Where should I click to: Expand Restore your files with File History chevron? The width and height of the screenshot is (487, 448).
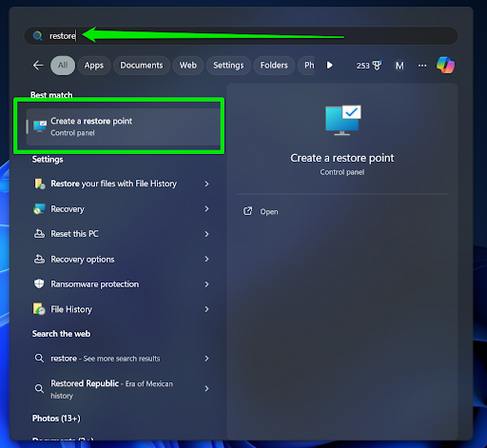[x=206, y=184]
